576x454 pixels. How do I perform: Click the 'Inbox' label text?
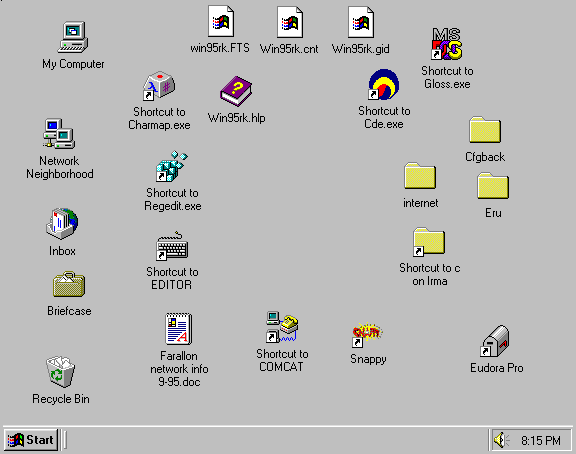[62, 251]
